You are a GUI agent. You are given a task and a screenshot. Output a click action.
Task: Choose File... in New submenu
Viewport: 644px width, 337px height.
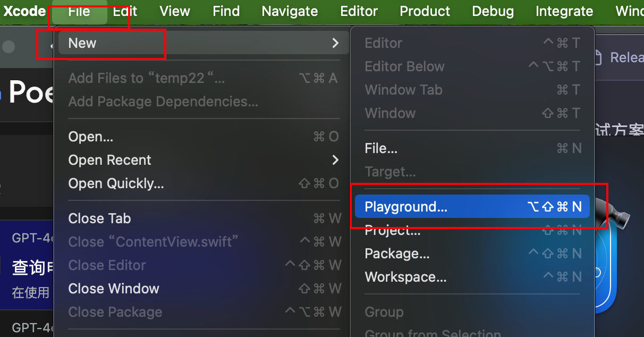click(x=472, y=148)
